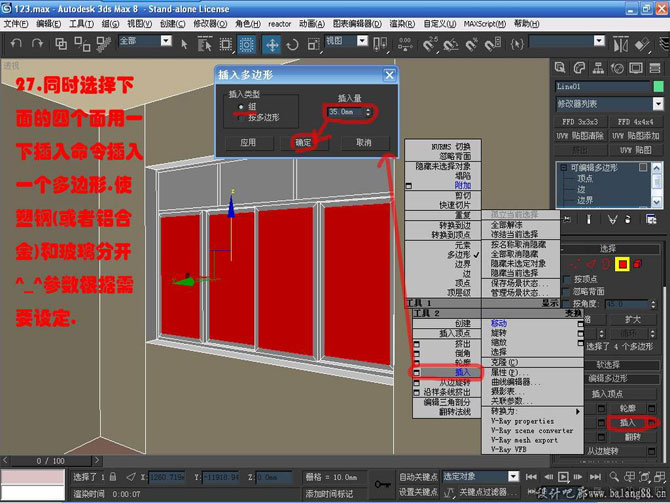Open settings box next to 轮廓 button
This screenshot has height=503, width=670.
coord(652,409)
